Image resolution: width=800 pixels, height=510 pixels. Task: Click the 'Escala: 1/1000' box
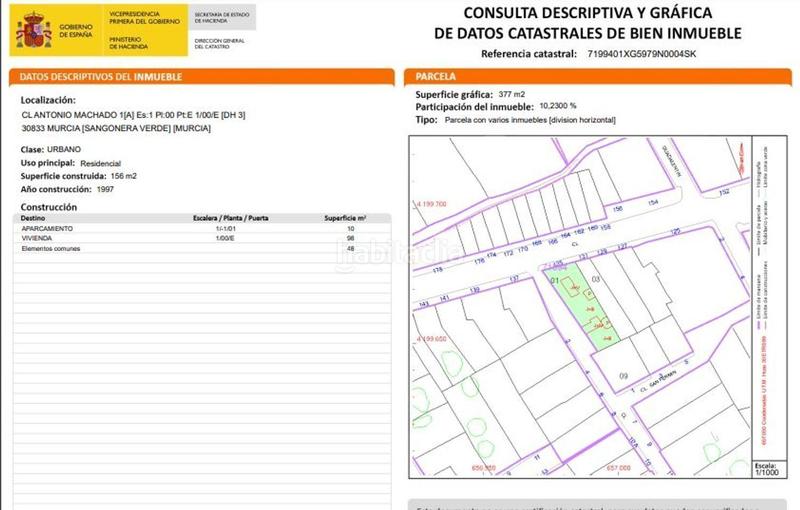click(767, 469)
